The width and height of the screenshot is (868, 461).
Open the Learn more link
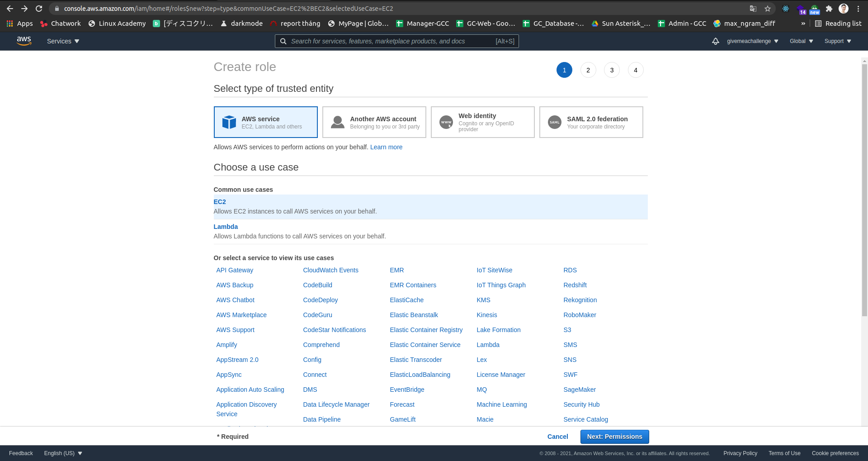pos(386,147)
